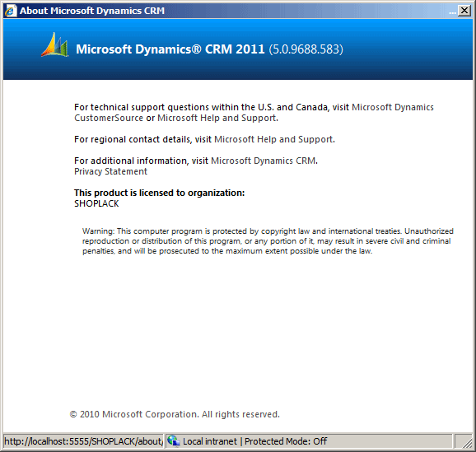This screenshot has width=476, height=452.
Task: Click the licensed to organization heading
Action: coord(160,193)
